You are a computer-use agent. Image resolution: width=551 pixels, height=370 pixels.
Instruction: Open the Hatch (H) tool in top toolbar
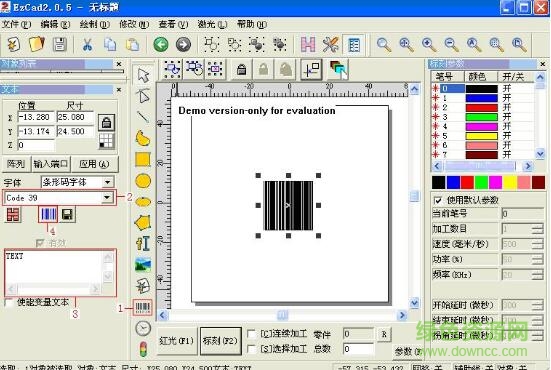(x=308, y=45)
